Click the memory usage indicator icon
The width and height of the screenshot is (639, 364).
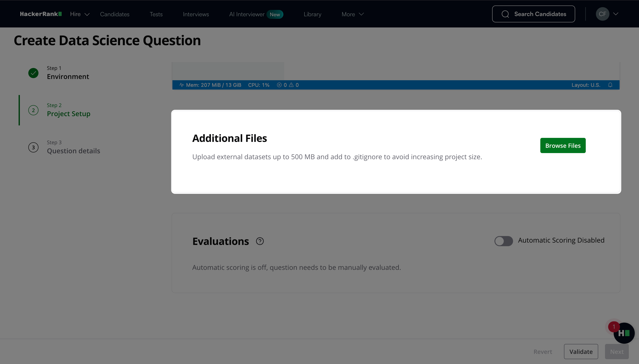[x=182, y=85]
